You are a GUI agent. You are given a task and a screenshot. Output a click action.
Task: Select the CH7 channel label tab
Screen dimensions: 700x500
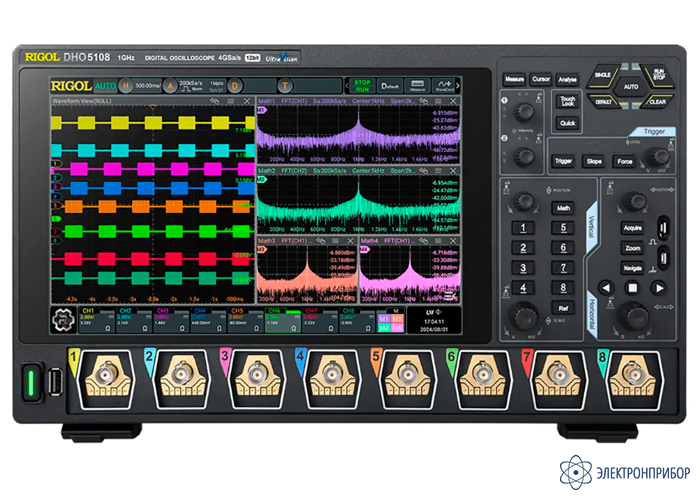click(x=311, y=311)
